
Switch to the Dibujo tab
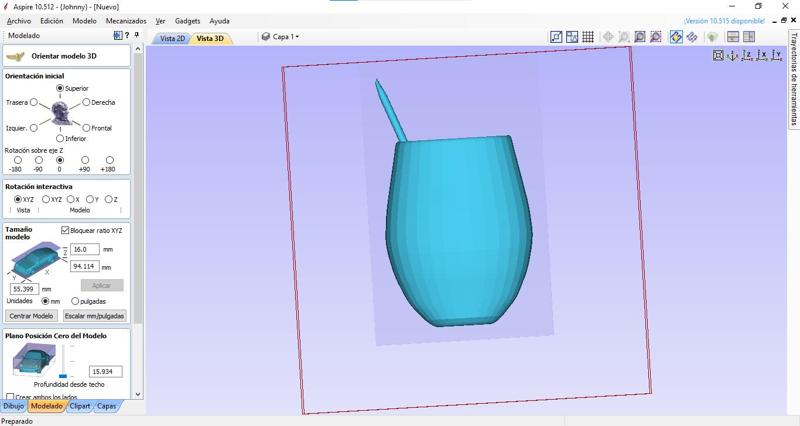pos(13,406)
